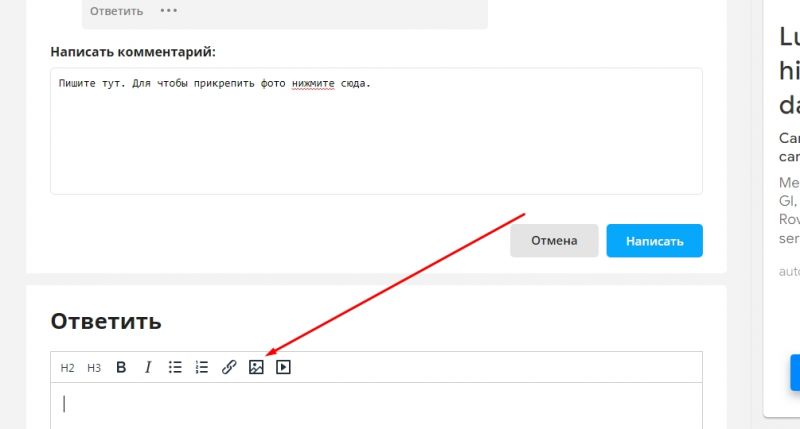Insert an image using the toolbar picture icon

point(256,367)
